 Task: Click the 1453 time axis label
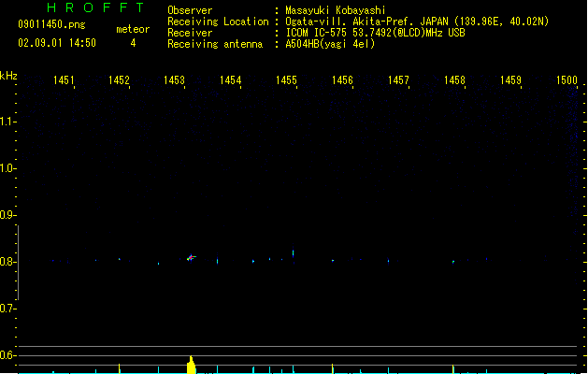[175, 80]
